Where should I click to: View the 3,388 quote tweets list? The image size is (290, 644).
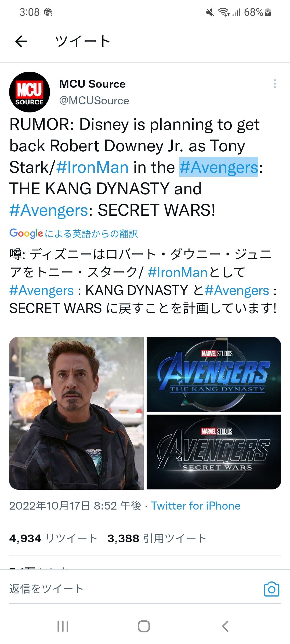(x=157, y=538)
